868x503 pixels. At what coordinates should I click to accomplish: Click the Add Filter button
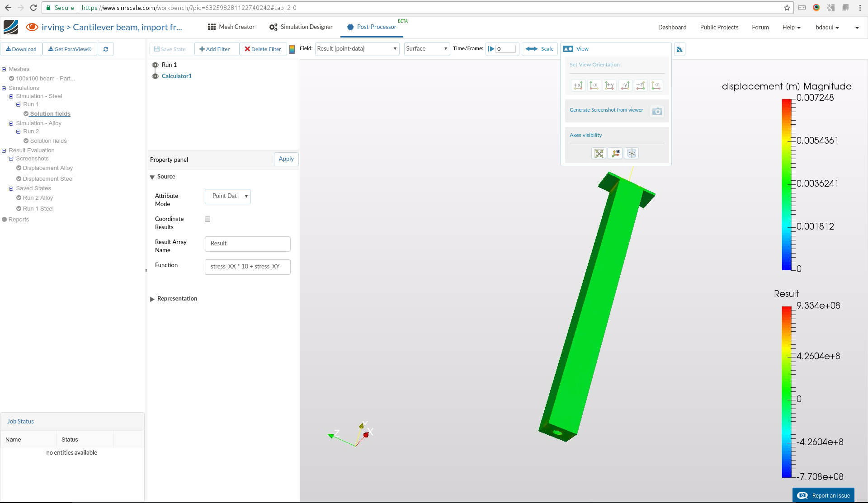(x=215, y=49)
